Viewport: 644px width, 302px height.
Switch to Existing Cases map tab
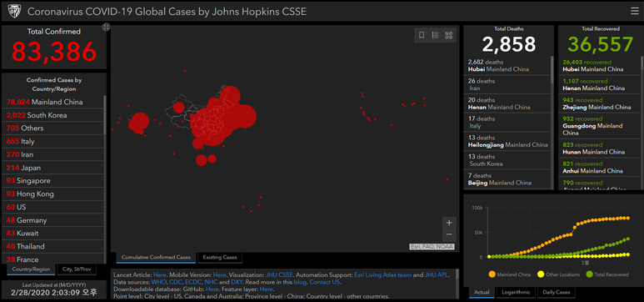220,258
